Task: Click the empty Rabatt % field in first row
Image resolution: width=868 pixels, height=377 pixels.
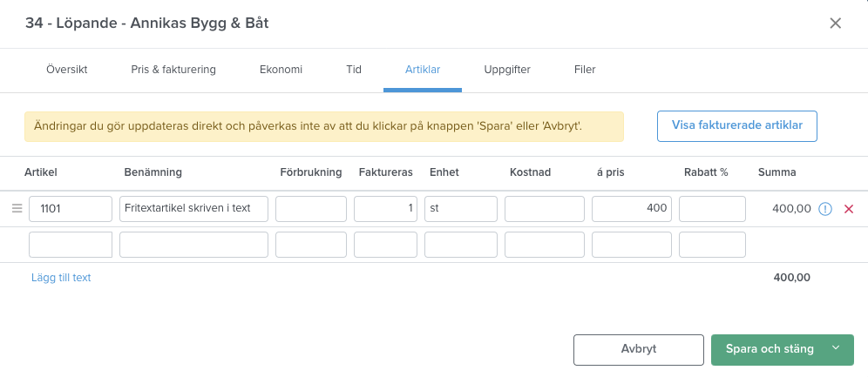Action: point(713,209)
